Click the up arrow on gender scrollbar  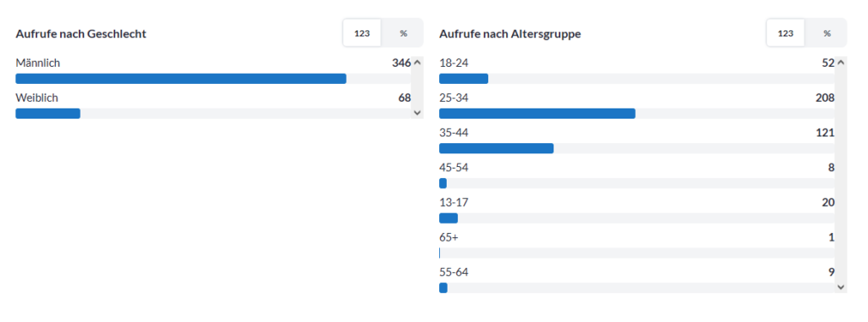coord(417,63)
